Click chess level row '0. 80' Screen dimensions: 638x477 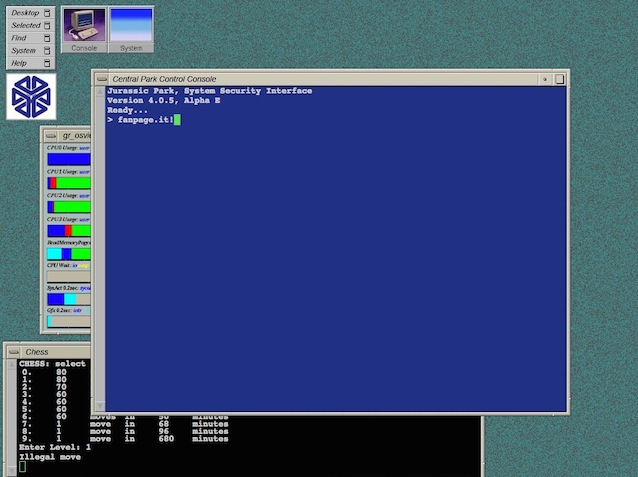tap(44, 372)
